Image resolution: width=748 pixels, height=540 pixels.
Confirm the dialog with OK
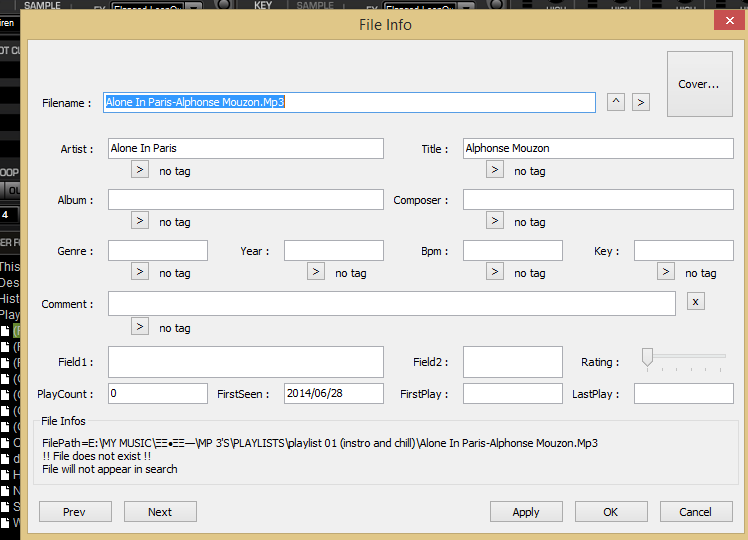tap(611, 512)
